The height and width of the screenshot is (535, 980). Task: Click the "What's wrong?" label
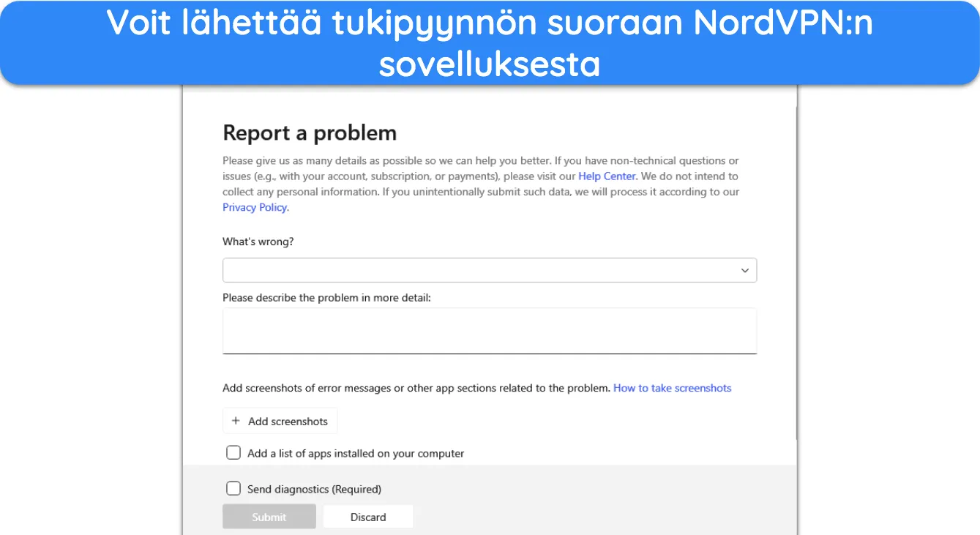pyautogui.click(x=258, y=242)
